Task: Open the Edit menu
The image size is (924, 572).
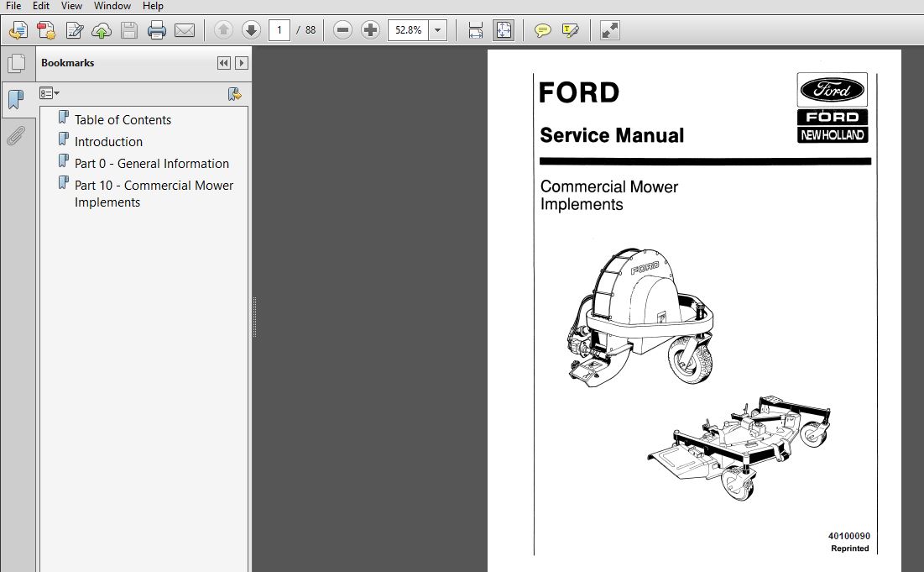Action: pyautogui.click(x=40, y=6)
